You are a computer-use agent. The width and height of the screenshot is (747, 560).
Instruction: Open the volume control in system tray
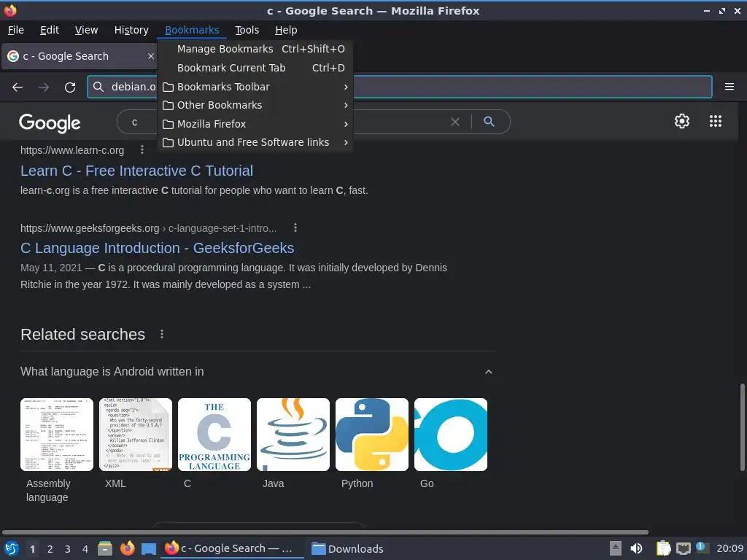pos(636,548)
